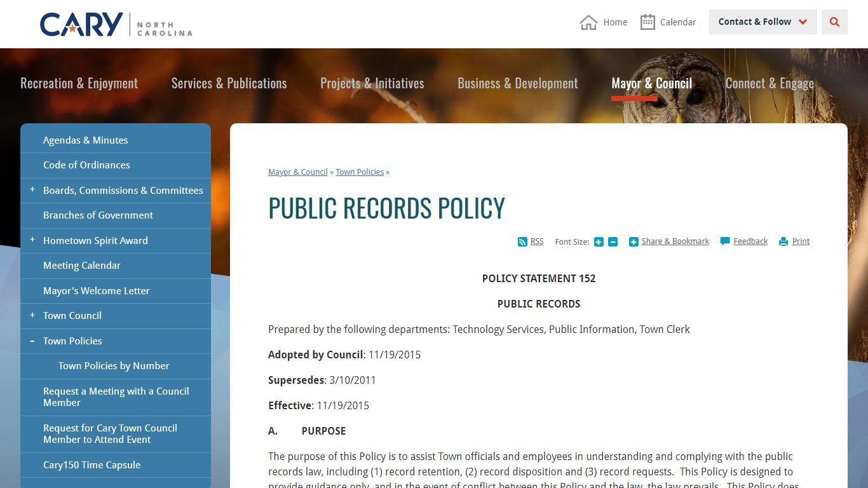This screenshot has width=868, height=488.
Task: Decrease font size with minus icon
Action: (x=613, y=242)
